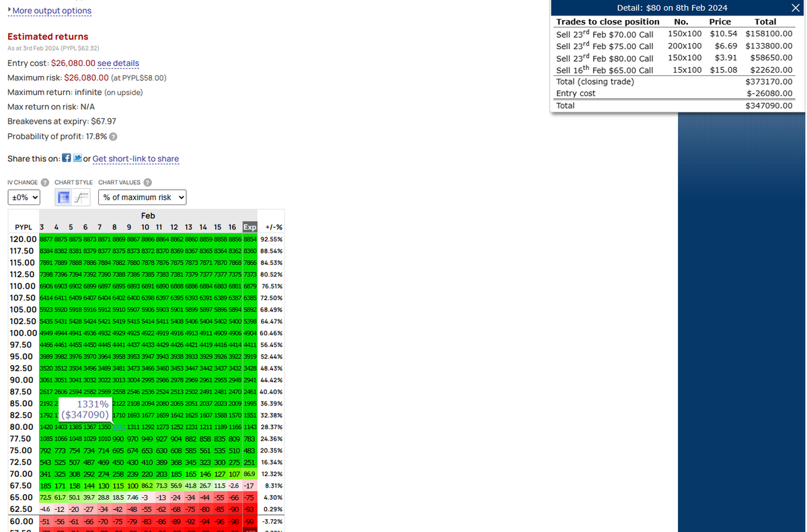Click 8854 cell in the 120.00 row
The height and width of the screenshot is (532, 807).
click(250, 239)
